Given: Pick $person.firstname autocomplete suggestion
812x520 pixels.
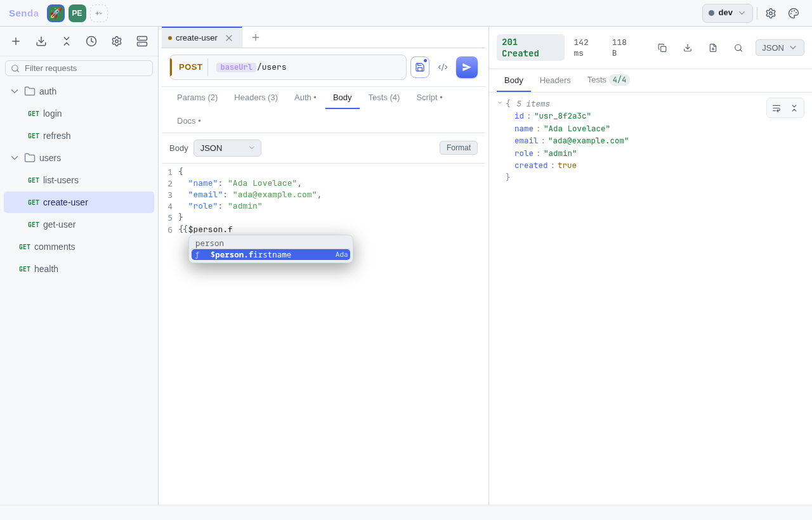Looking at the screenshot, I should coord(271,255).
